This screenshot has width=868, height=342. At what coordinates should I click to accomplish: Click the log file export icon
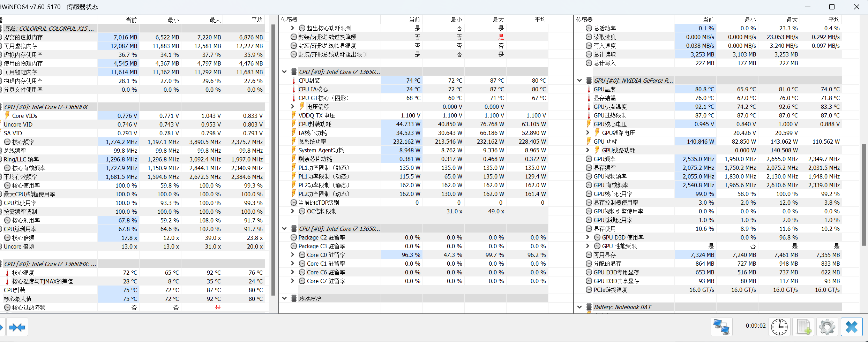(x=803, y=327)
